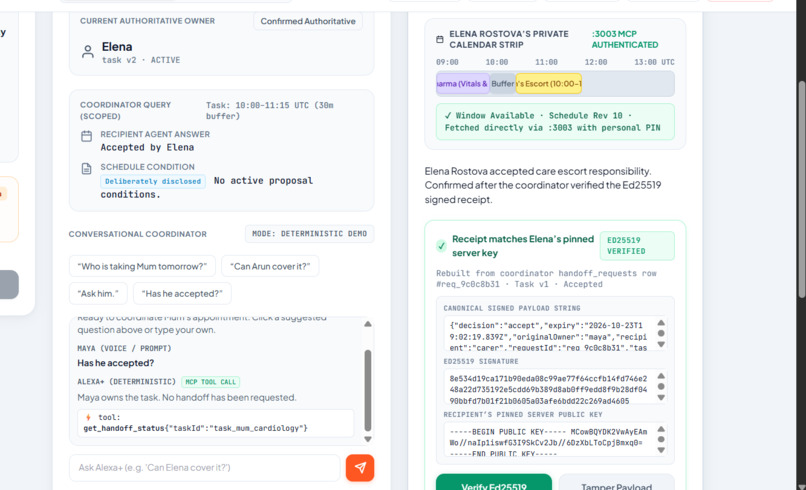The width and height of the screenshot is (806, 490).
Task: Click the 11:00 calendar time label
Action: tap(546, 62)
